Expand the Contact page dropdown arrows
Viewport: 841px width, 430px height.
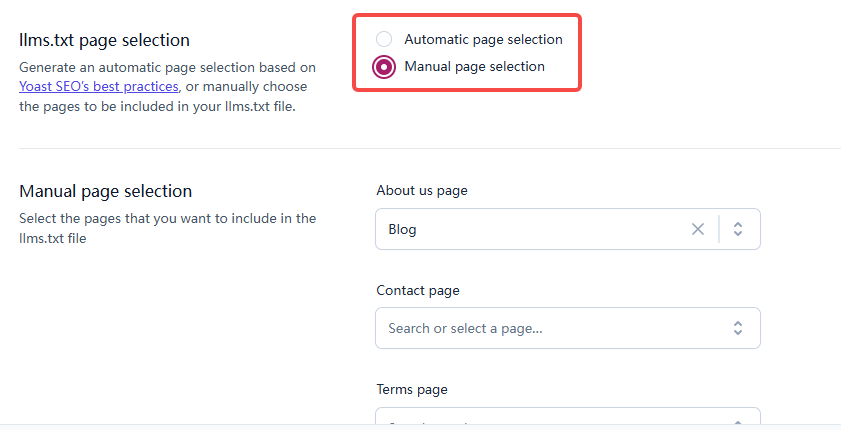pyautogui.click(x=738, y=328)
